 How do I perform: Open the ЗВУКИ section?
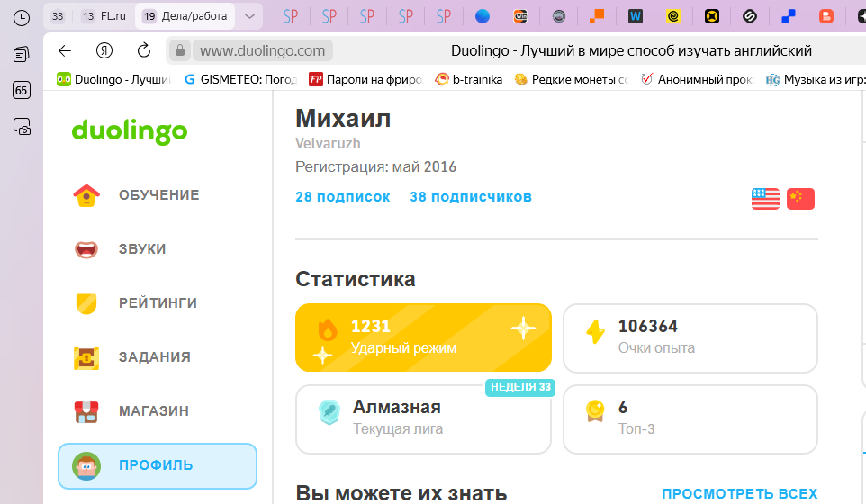158,249
